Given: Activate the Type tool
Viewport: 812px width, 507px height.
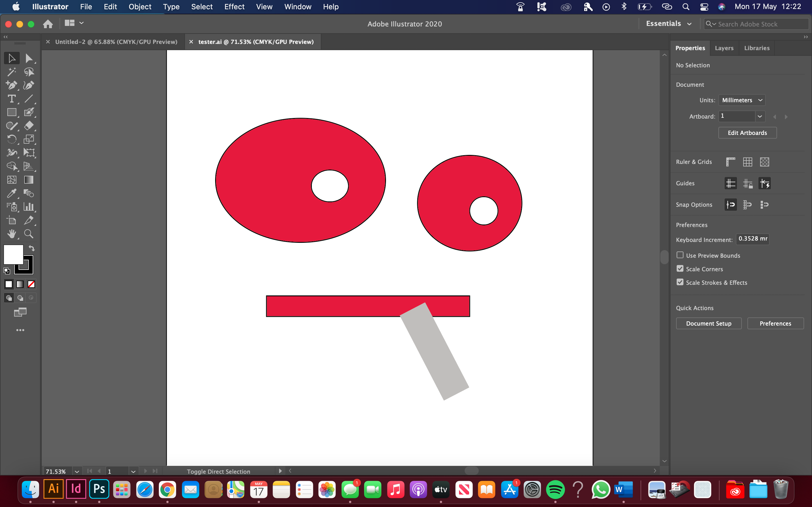Looking at the screenshot, I should 12,99.
